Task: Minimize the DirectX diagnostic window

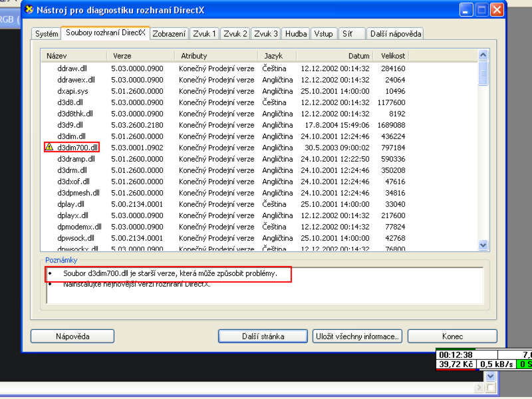Action: coord(466,10)
